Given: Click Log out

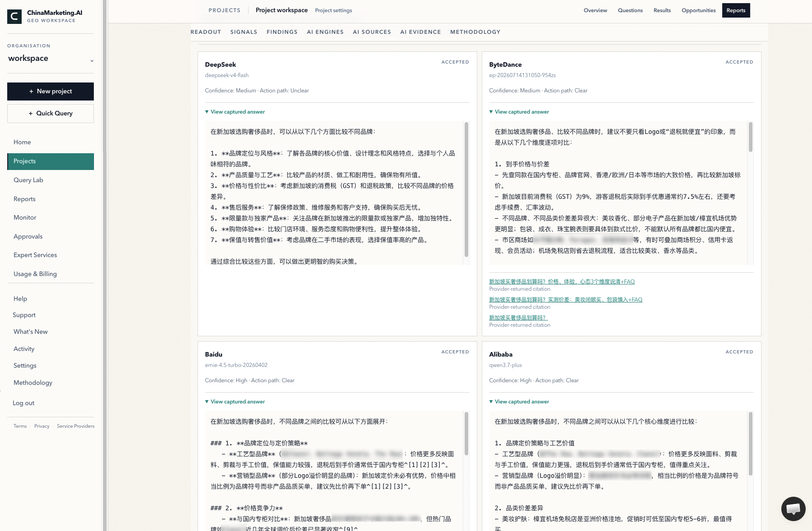Looking at the screenshot, I should pos(23,403).
